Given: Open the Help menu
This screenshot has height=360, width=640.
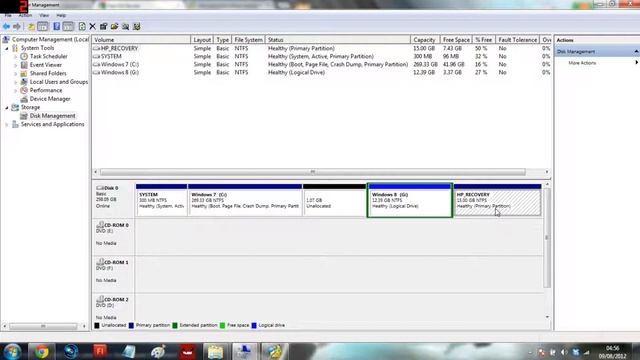Looking at the screenshot, I should click(61, 15).
